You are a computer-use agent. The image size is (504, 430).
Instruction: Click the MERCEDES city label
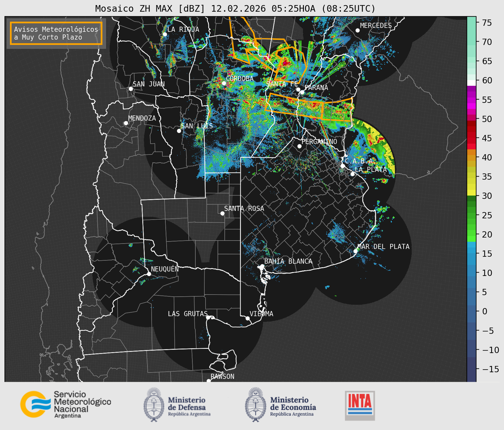click(x=376, y=25)
